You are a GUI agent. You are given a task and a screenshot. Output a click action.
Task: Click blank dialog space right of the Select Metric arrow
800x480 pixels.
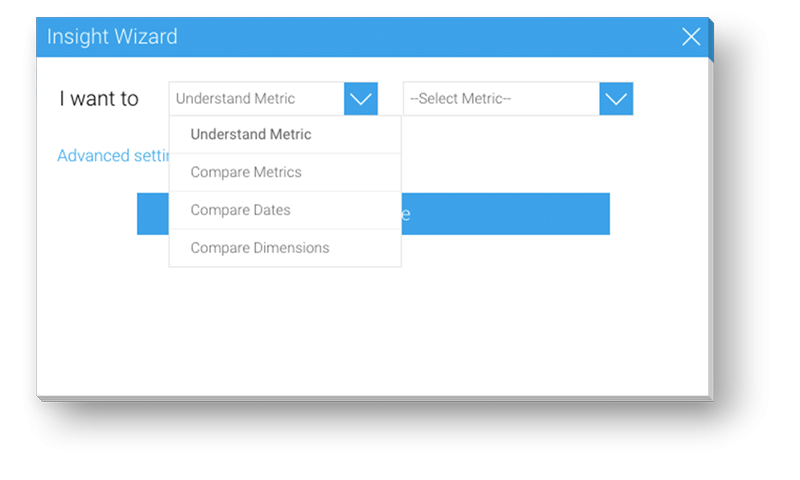coord(670,99)
